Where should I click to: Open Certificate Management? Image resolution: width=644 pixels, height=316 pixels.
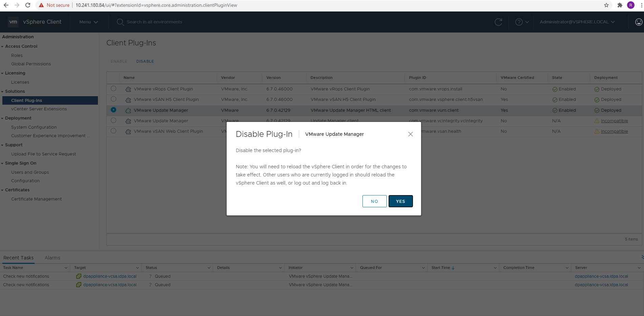coord(37,199)
